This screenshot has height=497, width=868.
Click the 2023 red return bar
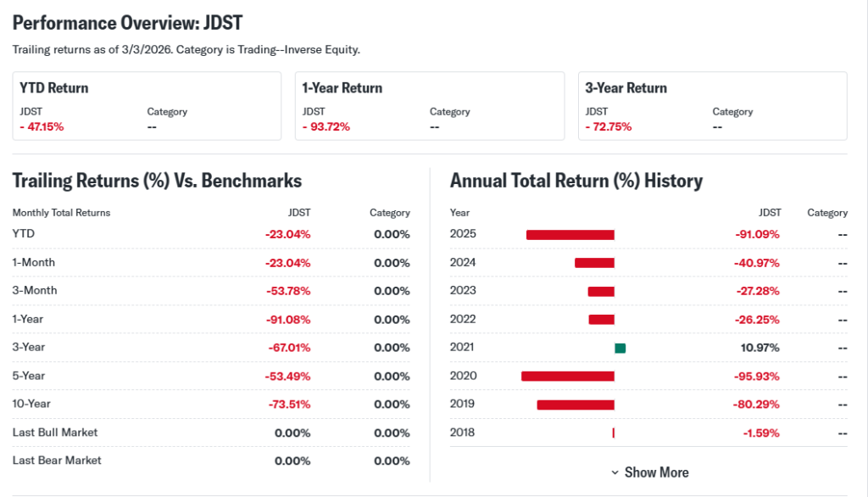601,291
